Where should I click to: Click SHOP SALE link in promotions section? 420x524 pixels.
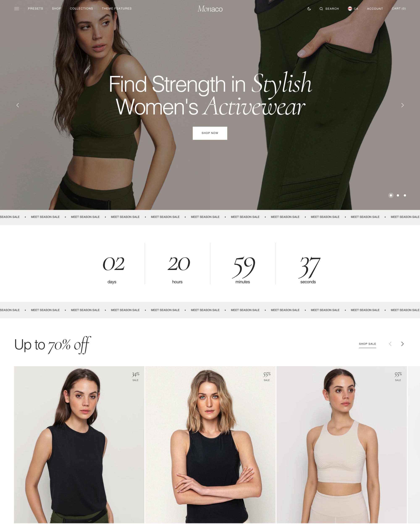(x=368, y=344)
